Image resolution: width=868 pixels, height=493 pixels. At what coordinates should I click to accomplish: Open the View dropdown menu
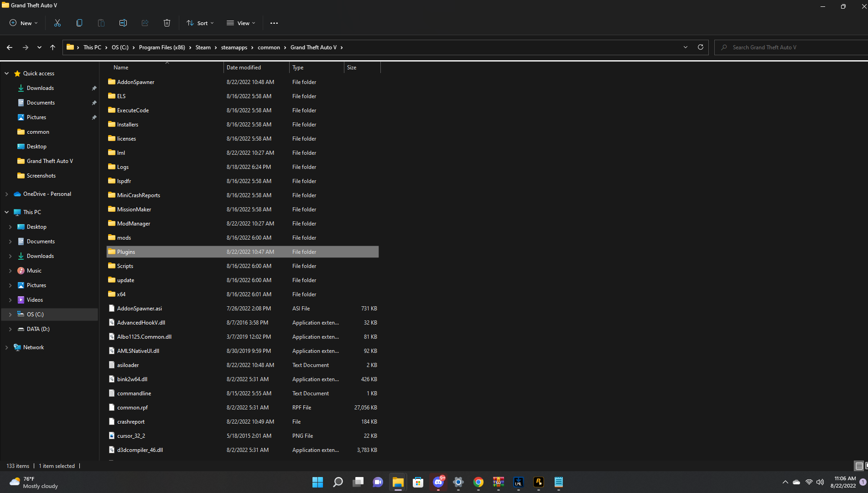[241, 23]
